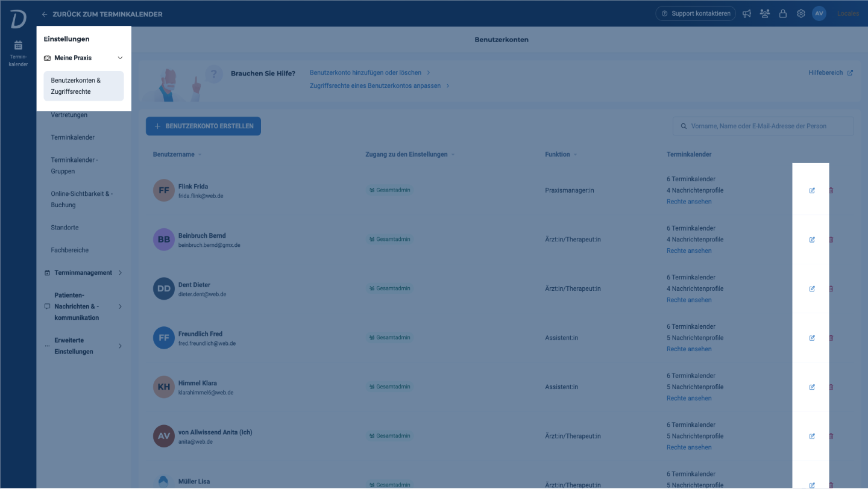The image size is (868, 489).
Task: Click Praxismanager:in function of Flink Frida
Action: click(570, 190)
